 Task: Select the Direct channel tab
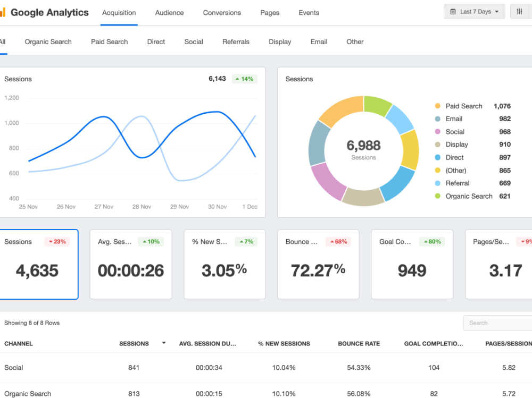(156, 41)
